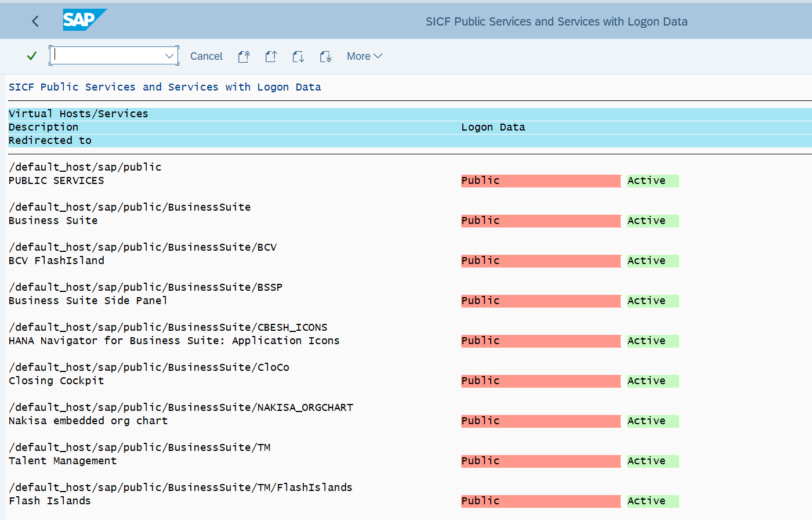The height and width of the screenshot is (520, 812).
Task: Click the back arrow in header
Action: [x=35, y=21]
